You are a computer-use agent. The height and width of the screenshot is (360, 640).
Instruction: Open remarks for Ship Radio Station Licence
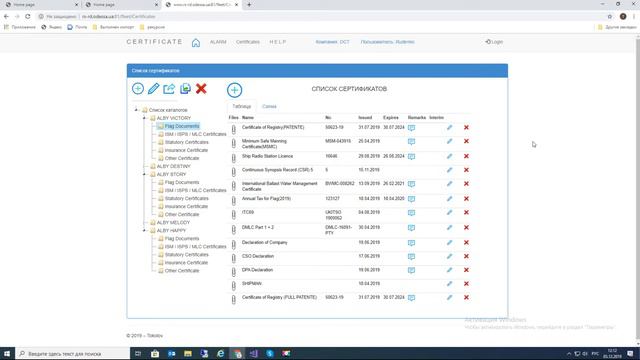coord(411,157)
